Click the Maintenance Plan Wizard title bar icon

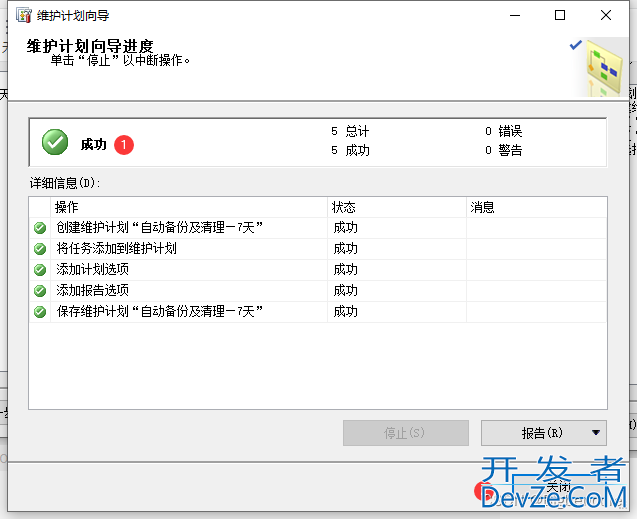point(24,15)
